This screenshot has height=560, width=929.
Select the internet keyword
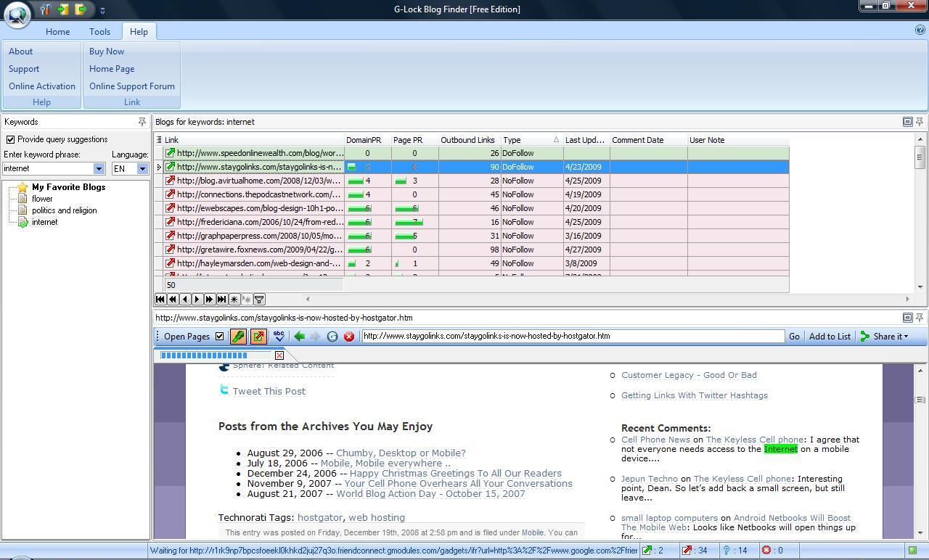pos(44,222)
